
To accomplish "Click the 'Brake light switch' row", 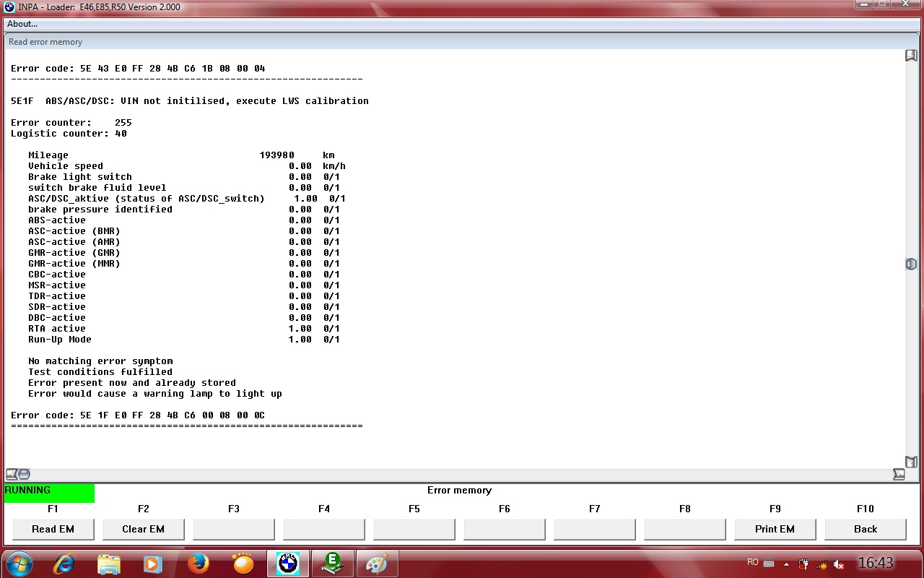I will coord(184,177).
